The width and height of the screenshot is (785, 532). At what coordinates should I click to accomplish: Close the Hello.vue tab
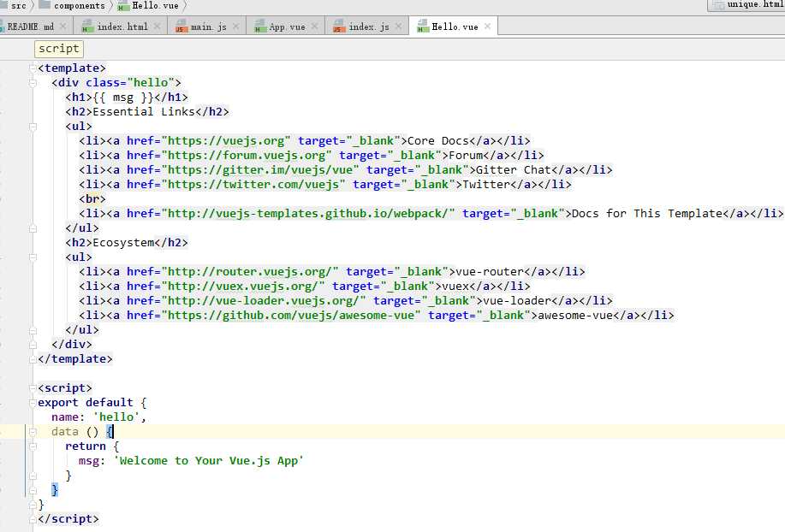(x=487, y=26)
